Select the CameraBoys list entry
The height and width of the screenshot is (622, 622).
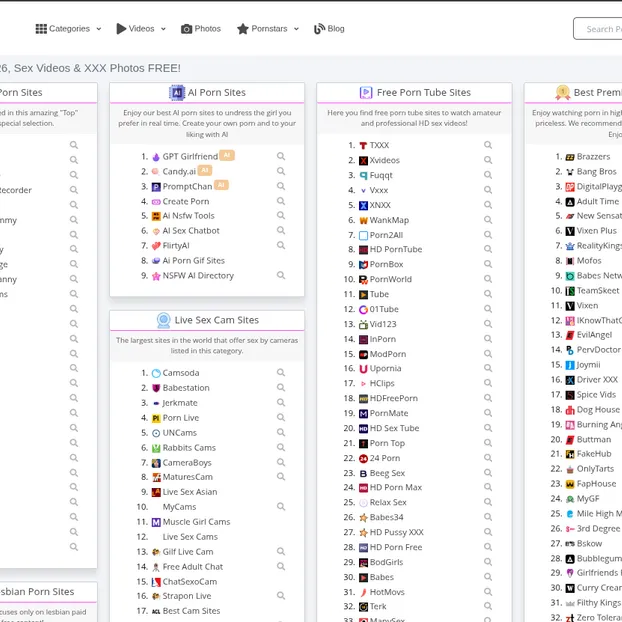(x=187, y=463)
